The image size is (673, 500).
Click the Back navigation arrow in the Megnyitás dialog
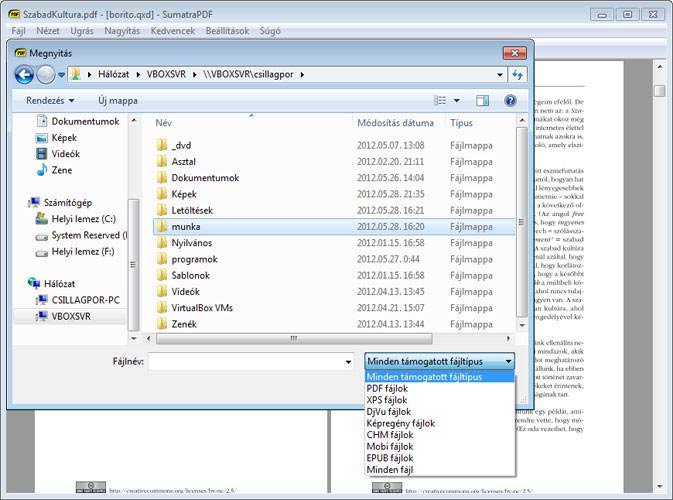click(24, 75)
